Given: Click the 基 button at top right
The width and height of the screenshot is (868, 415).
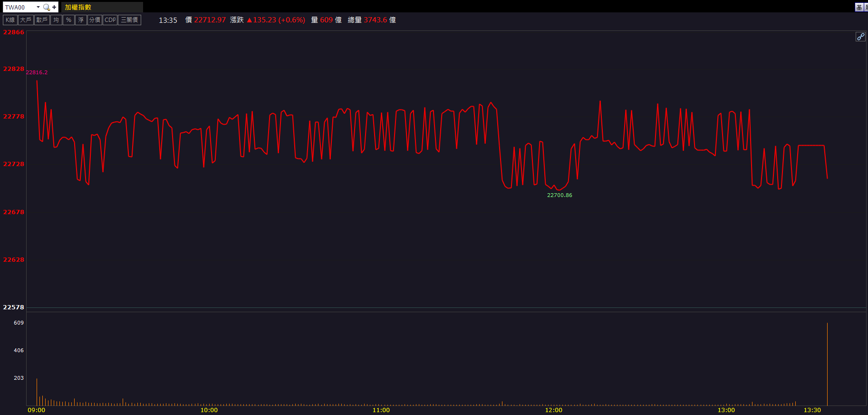Looking at the screenshot, I should coord(859,7).
